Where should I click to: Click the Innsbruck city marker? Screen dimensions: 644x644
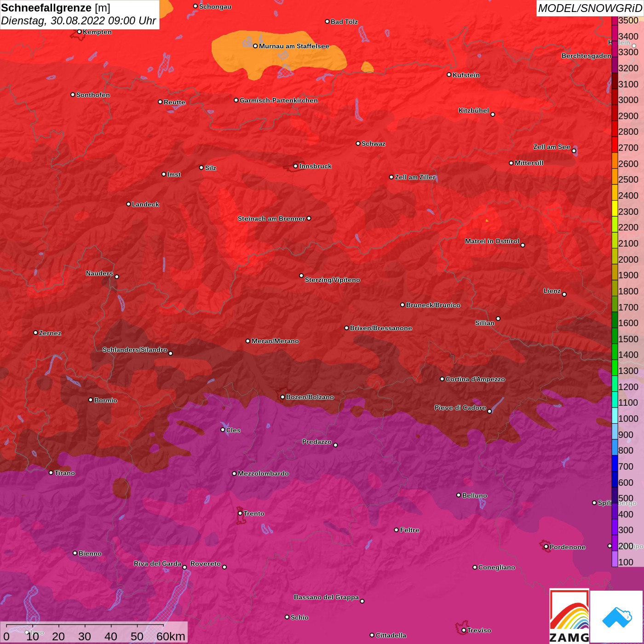[x=296, y=166]
